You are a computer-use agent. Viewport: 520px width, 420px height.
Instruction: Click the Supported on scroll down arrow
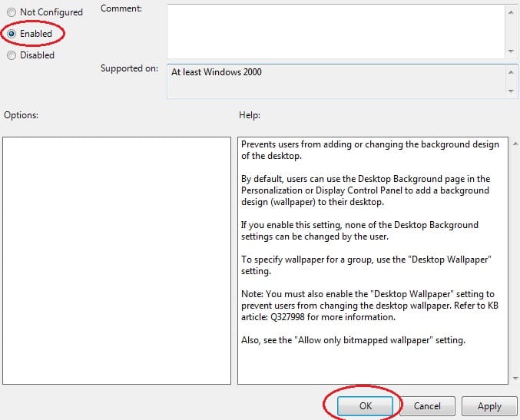pyautogui.click(x=511, y=91)
